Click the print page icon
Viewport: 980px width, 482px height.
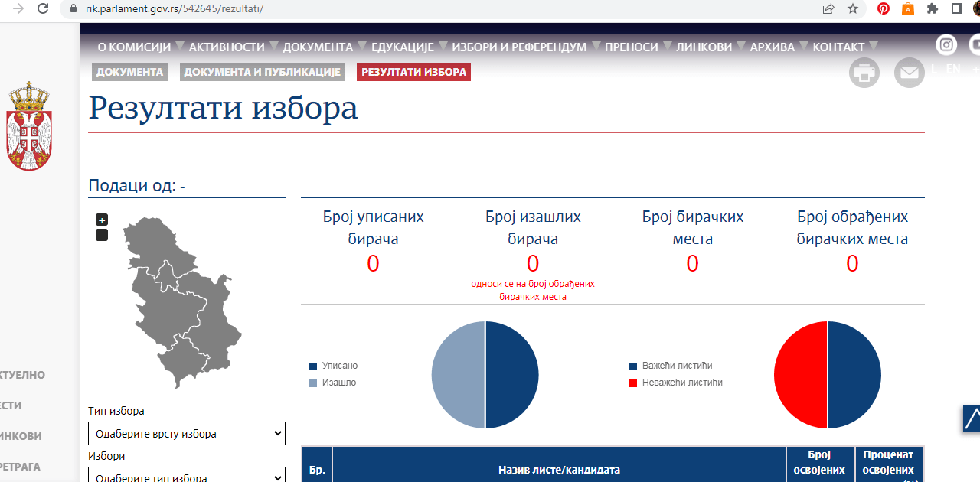(864, 73)
